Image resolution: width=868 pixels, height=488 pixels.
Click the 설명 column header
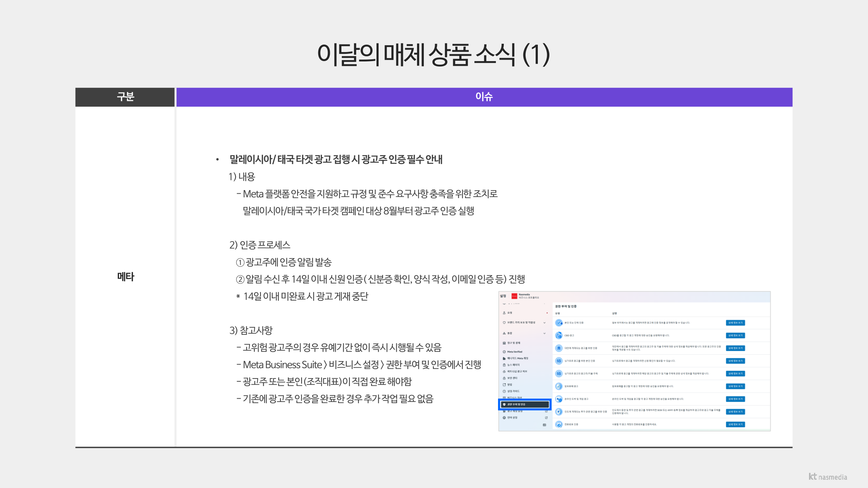[x=614, y=313]
